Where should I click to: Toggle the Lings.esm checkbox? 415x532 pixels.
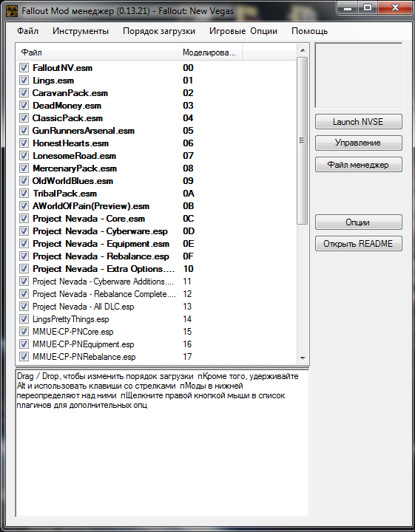pos(24,81)
